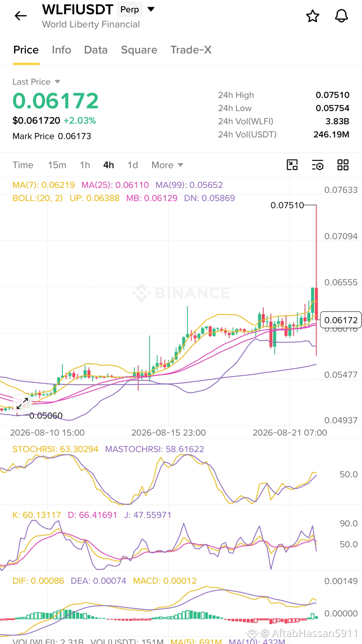Tap the J: 47.55971 KDJ value
Image resolution: width=362 pixels, height=644 pixels.
149,515
